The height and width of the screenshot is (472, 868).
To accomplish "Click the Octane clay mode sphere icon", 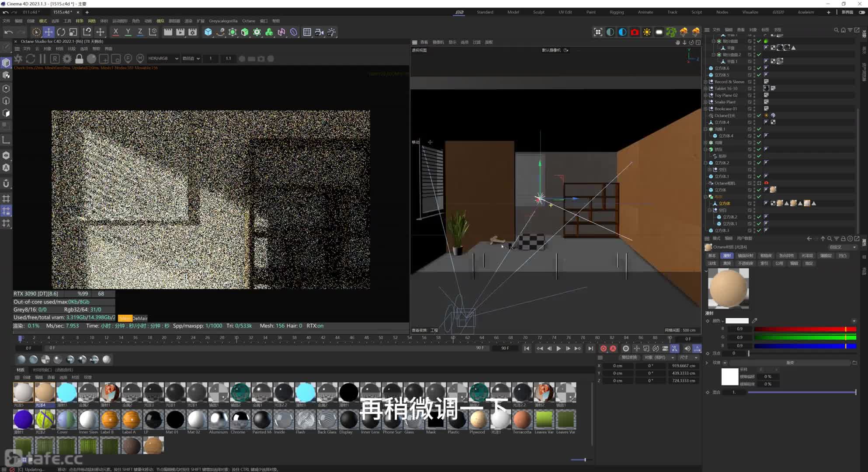I will (x=91, y=59).
